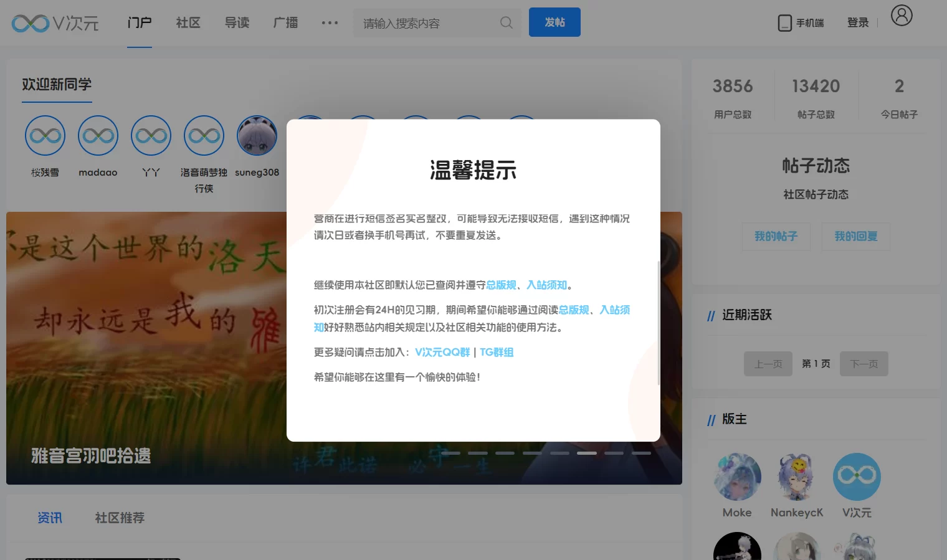
Task: Click the search magnifier icon
Action: (x=505, y=22)
